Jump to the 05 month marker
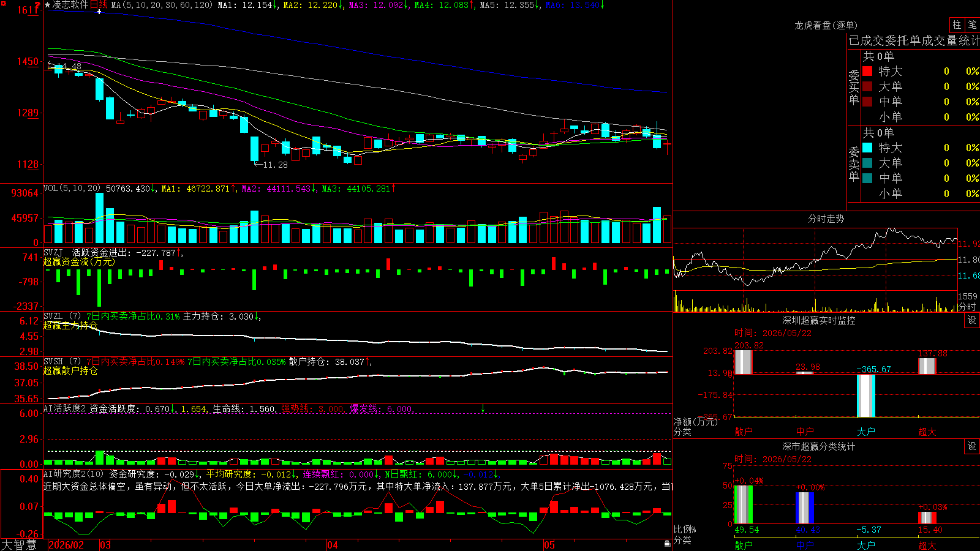 tap(549, 545)
